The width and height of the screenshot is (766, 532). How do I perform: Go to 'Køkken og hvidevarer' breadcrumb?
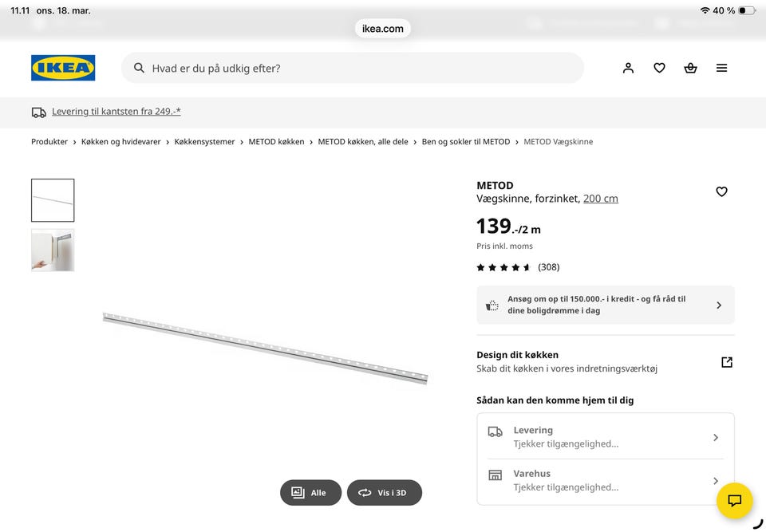pos(120,142)
